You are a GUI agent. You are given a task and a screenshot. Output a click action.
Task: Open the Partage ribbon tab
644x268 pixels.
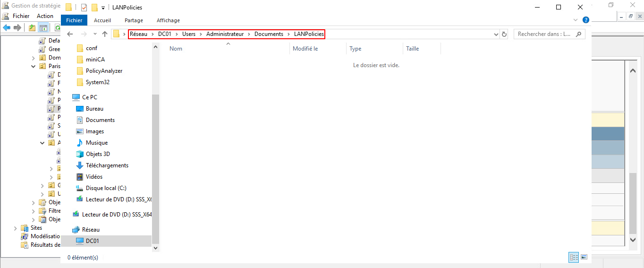click(x=134, y=20)
